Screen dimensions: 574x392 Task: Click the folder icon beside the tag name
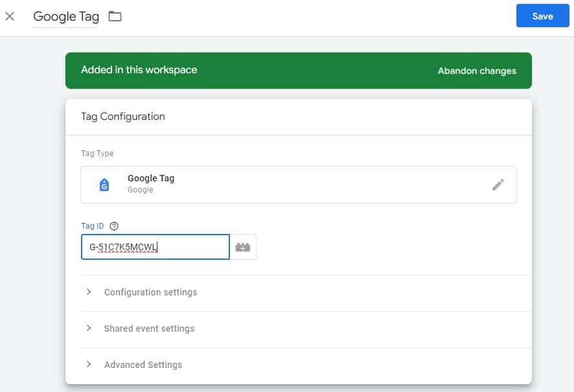(x=115, y=16)
